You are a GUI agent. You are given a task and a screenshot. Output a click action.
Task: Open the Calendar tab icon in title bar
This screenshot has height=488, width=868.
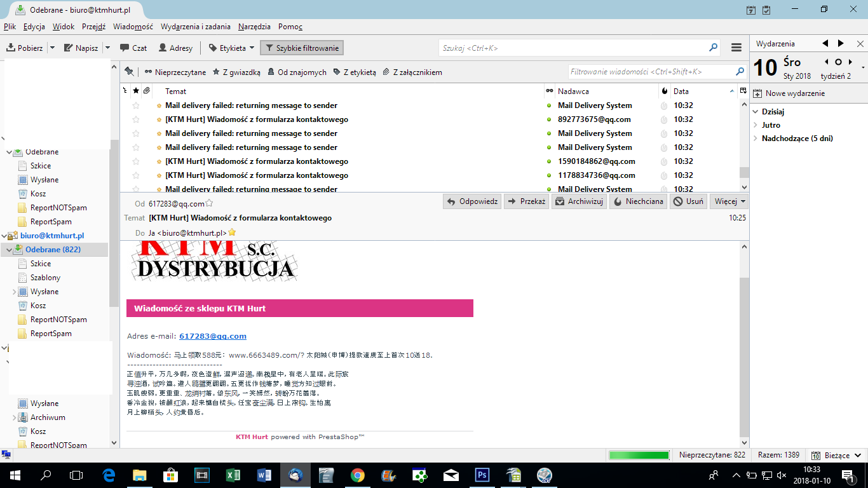(751, 10)
